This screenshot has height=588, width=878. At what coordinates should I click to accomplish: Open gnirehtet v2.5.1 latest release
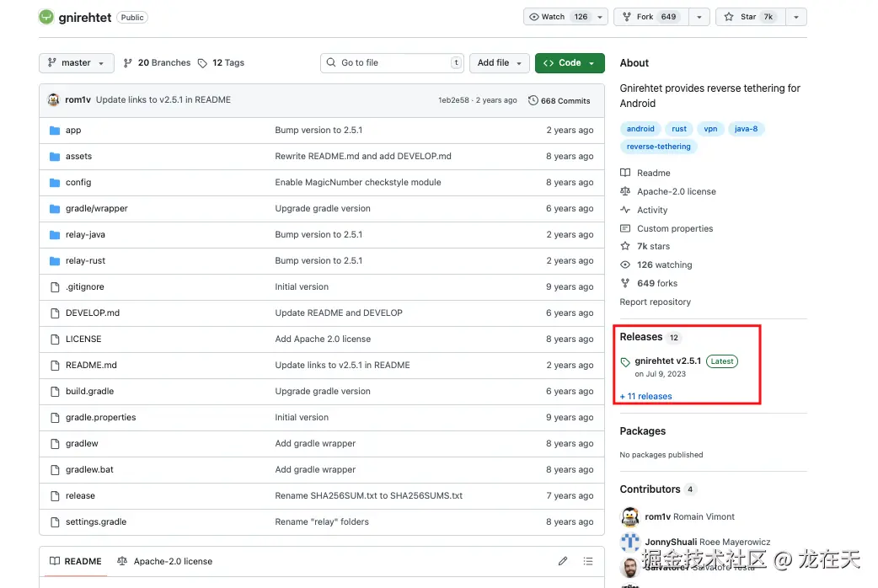click(668, 361)
